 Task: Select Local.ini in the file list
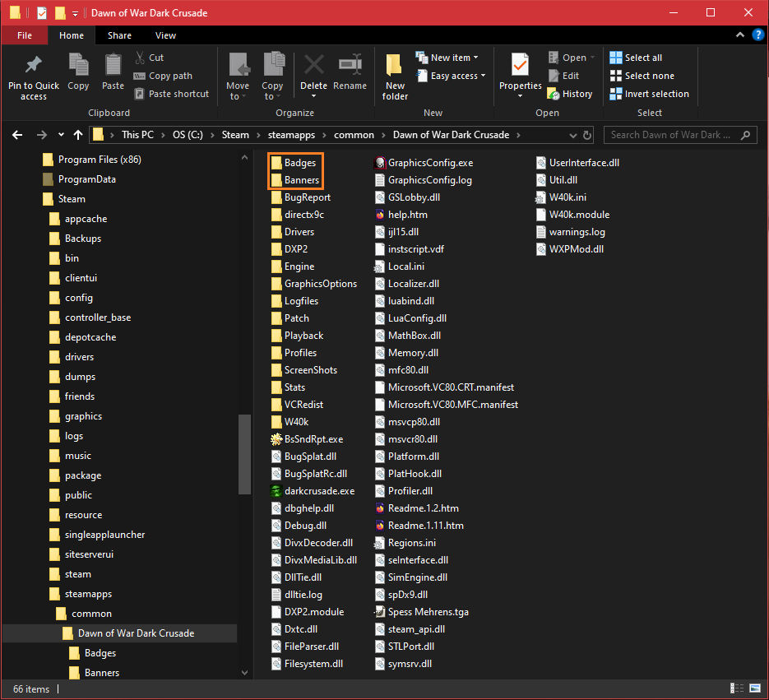click(400, 267)
